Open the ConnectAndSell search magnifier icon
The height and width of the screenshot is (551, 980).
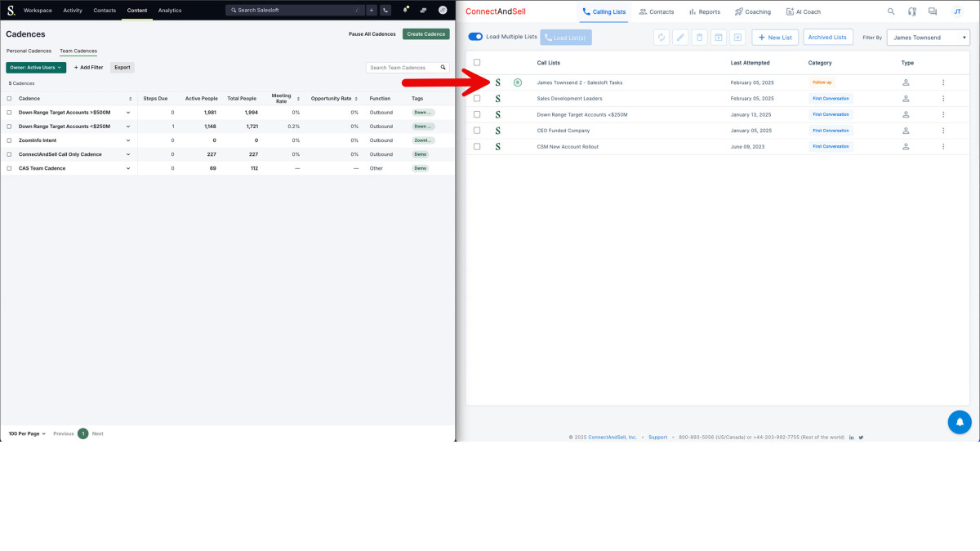891,11
